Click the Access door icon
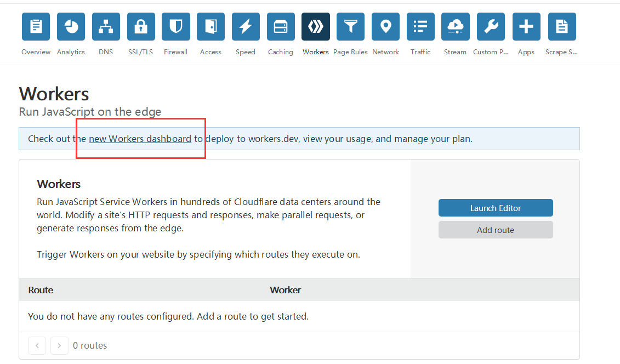The height and width of the screenshot is (364, 620). (211, 27)
